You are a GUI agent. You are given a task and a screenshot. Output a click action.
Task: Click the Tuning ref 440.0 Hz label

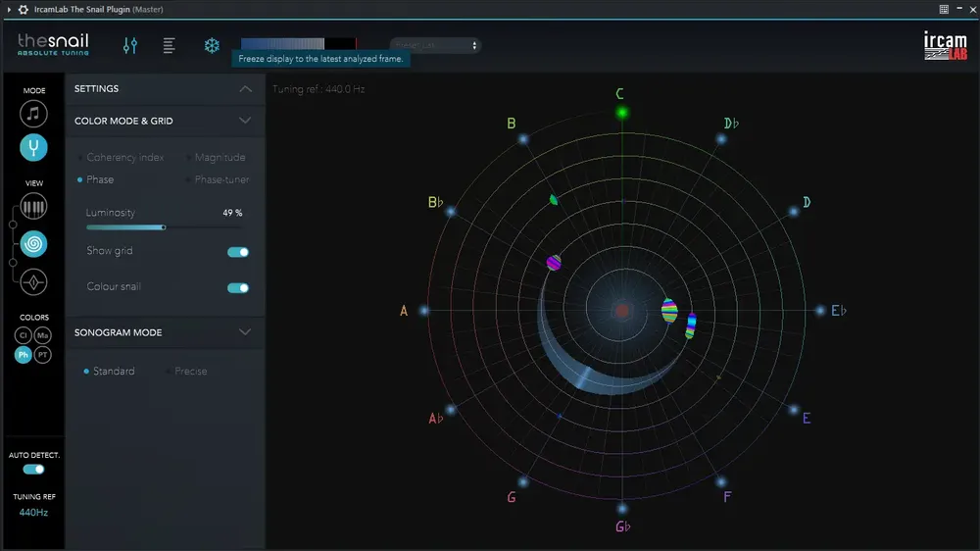pos(318,89)
